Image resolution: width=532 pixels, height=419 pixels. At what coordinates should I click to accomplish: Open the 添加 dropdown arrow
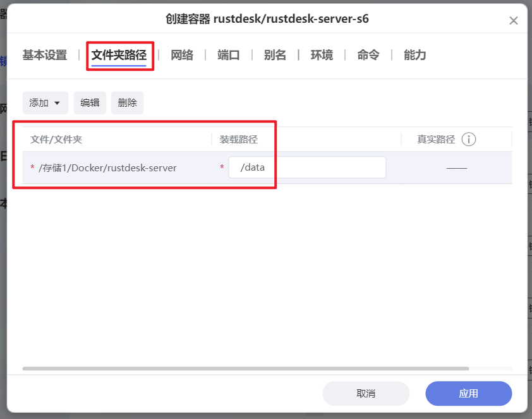pyautogui.click(x=57, y=102)
